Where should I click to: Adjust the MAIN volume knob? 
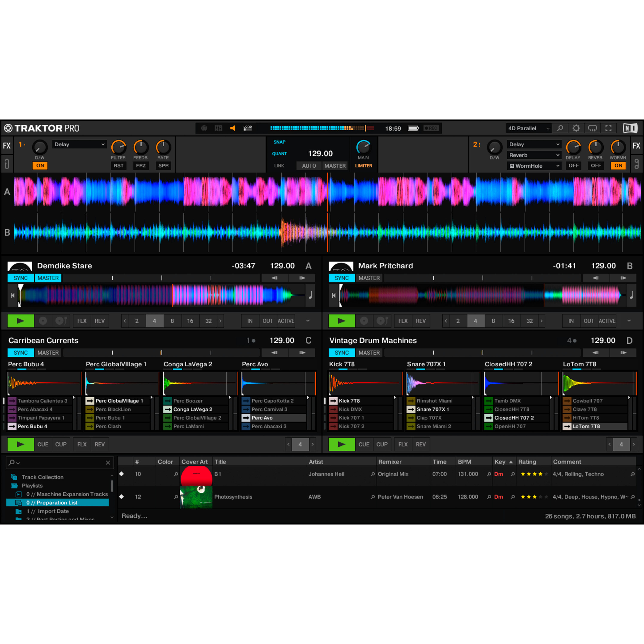coord(363,147)
